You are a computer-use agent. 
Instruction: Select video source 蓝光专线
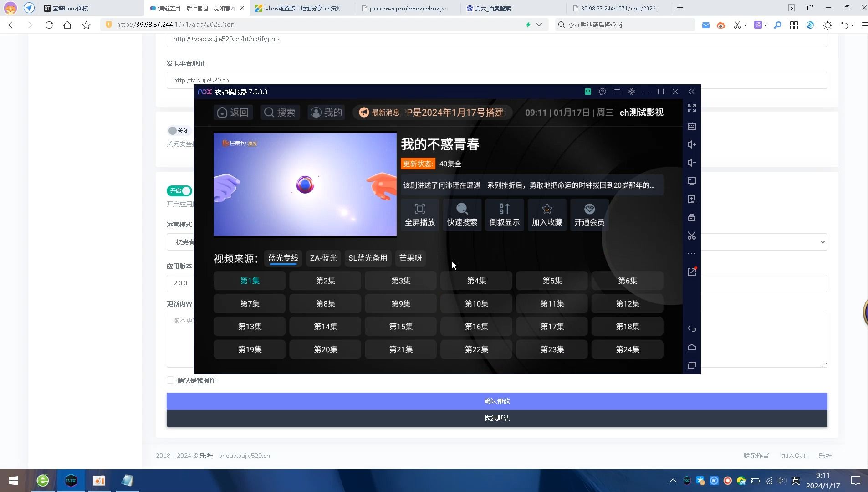(283, 258)
